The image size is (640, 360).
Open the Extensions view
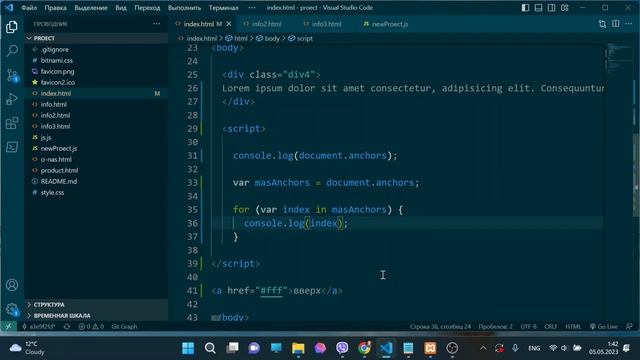pos(12,123)
